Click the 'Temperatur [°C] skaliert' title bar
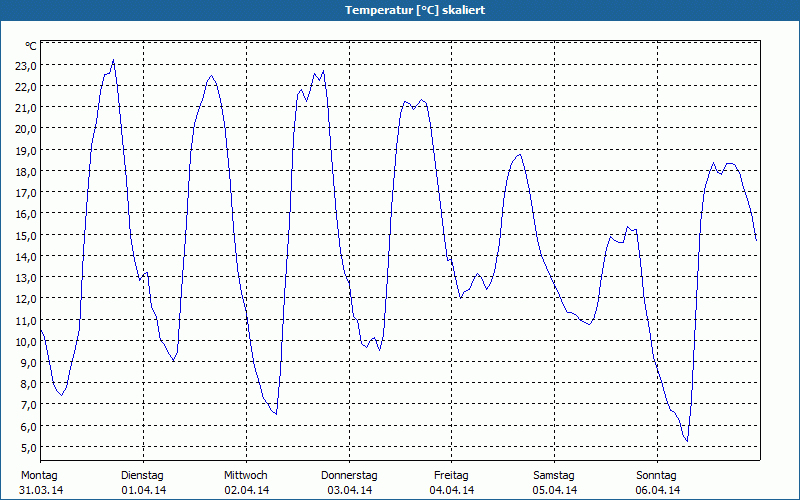The image size is (800, 500). pyautogui.click(x=400, y=10)
